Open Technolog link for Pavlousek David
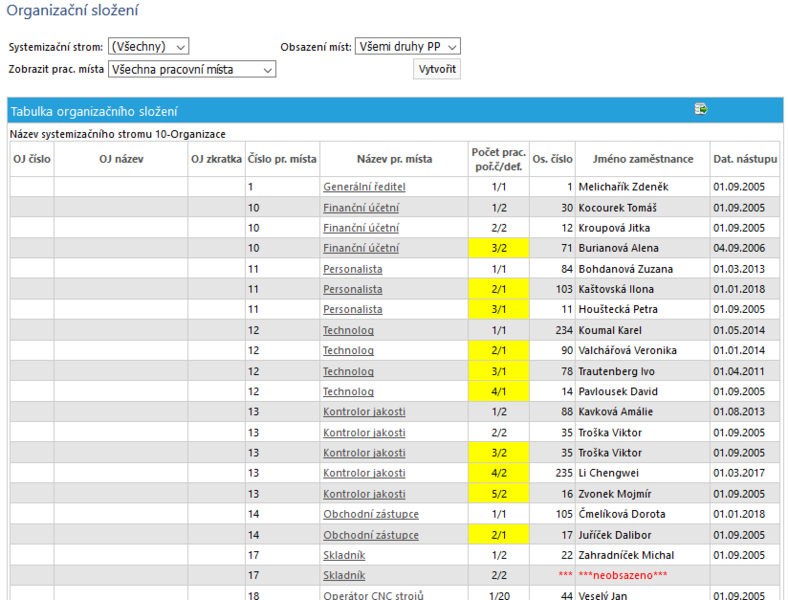 tap(348, 391)
